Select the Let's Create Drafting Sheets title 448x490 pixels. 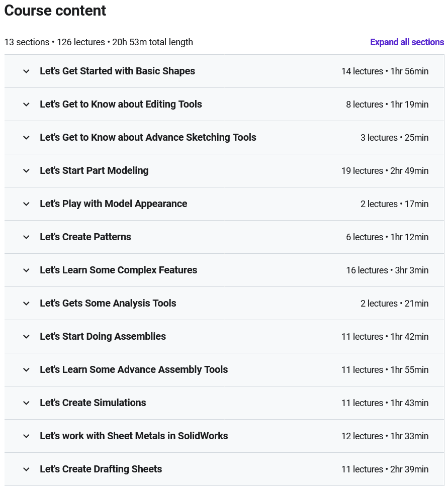click(101, 469)
